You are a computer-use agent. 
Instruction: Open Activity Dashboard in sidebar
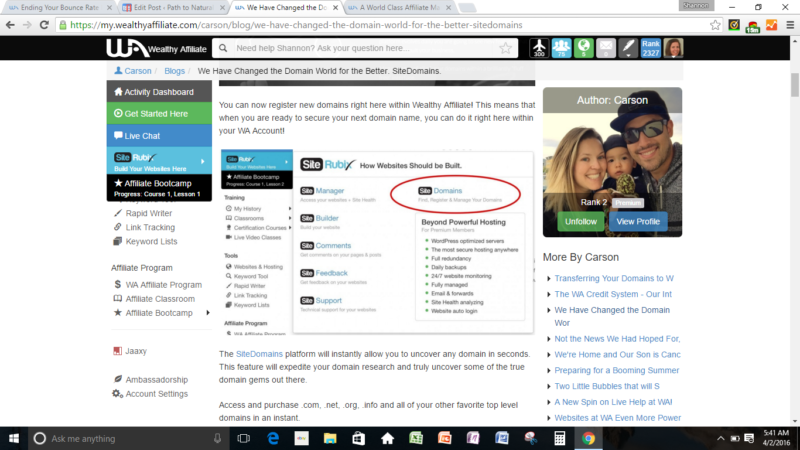click(159, 92)
